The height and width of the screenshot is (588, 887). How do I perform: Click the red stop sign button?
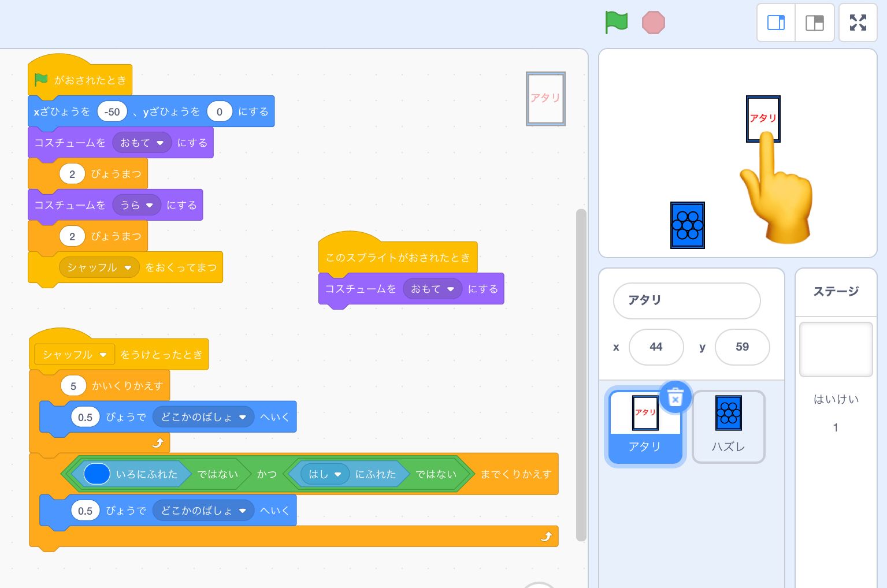click(x=654, y=23)
